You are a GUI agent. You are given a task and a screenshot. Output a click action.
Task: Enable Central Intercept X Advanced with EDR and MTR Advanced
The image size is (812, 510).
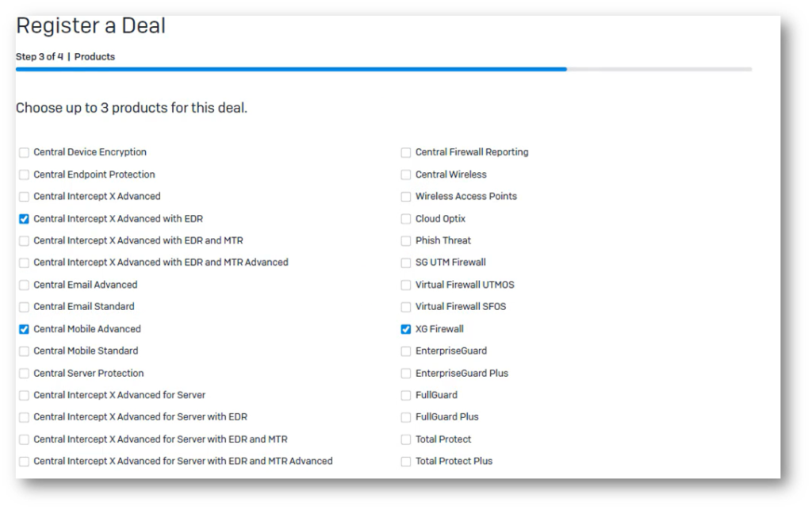tap(24, 263)
